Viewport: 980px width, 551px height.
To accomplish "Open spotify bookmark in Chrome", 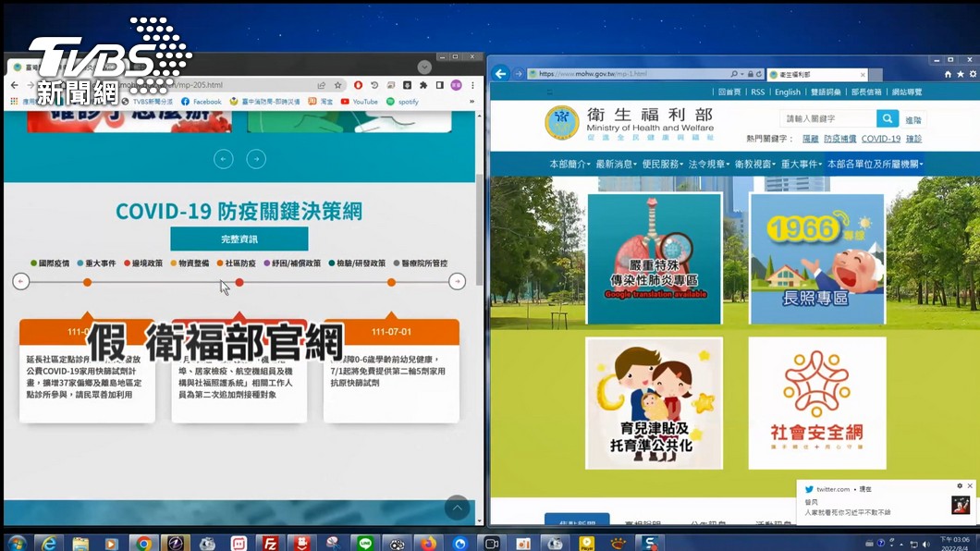I will [x=402, y=101].
